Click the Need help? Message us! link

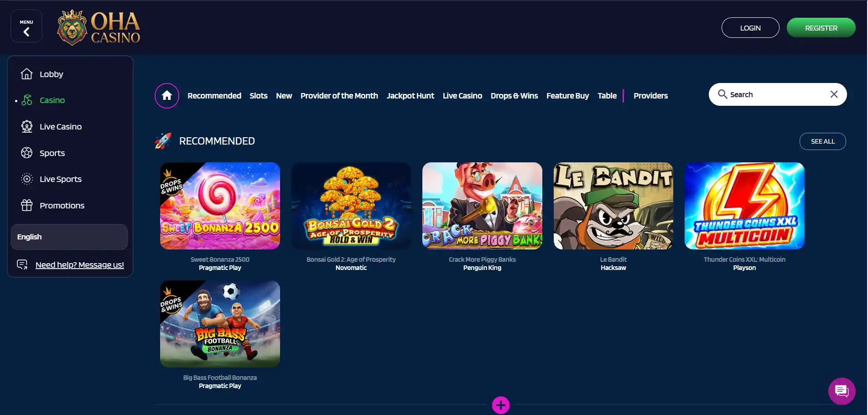80,265
